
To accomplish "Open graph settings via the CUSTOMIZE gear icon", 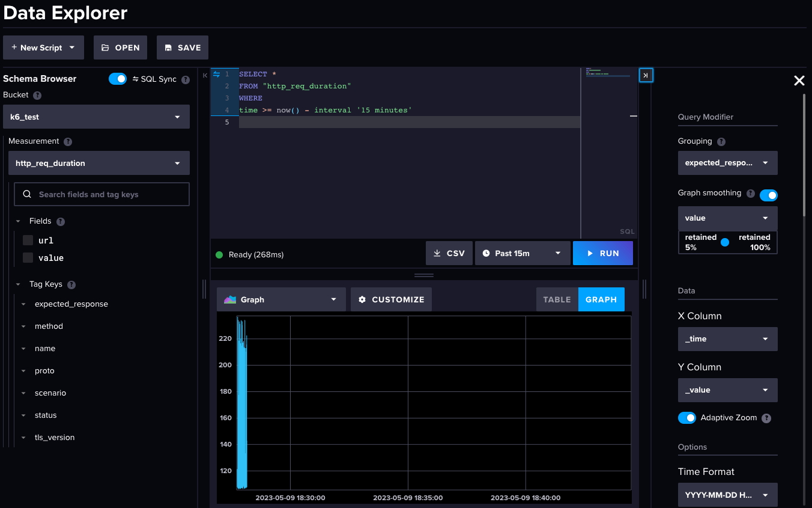I will coord(361,299).
